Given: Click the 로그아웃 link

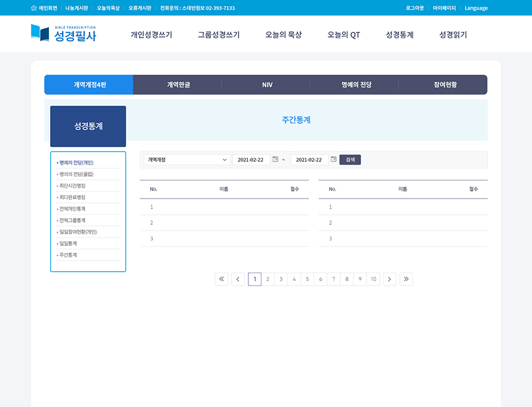Looking at the screenshot, I should coord(415,8).
